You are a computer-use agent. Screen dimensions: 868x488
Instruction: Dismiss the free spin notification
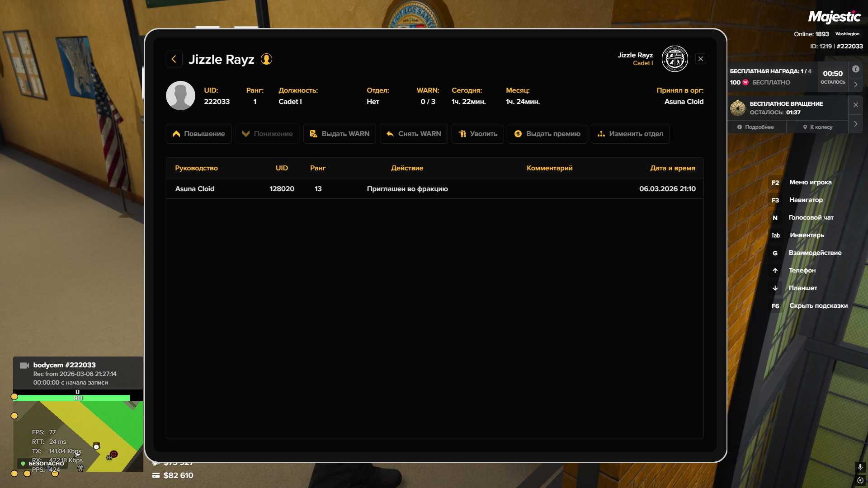point(855,105)
